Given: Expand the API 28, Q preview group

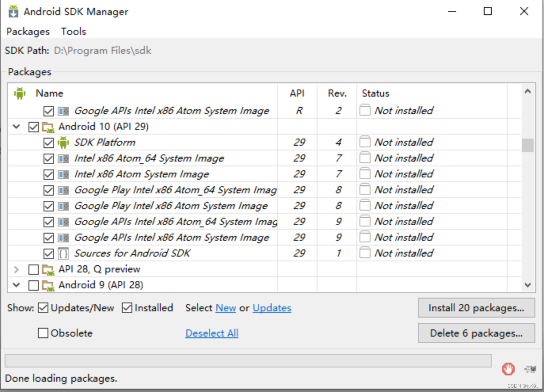Looking at the screenshot, I should [16, 269].
